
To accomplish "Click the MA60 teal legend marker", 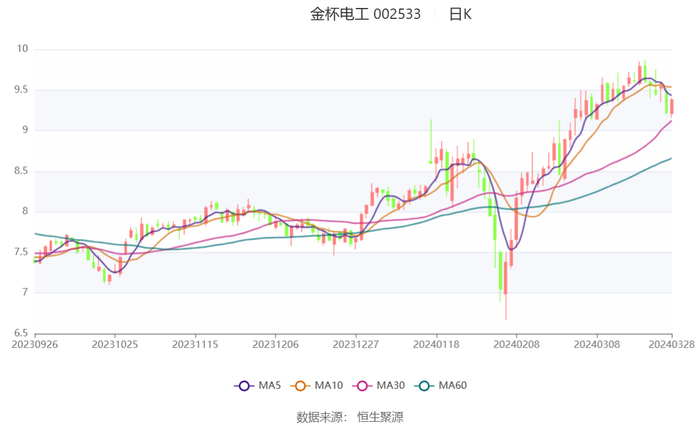I will click(x=423, y=386).
